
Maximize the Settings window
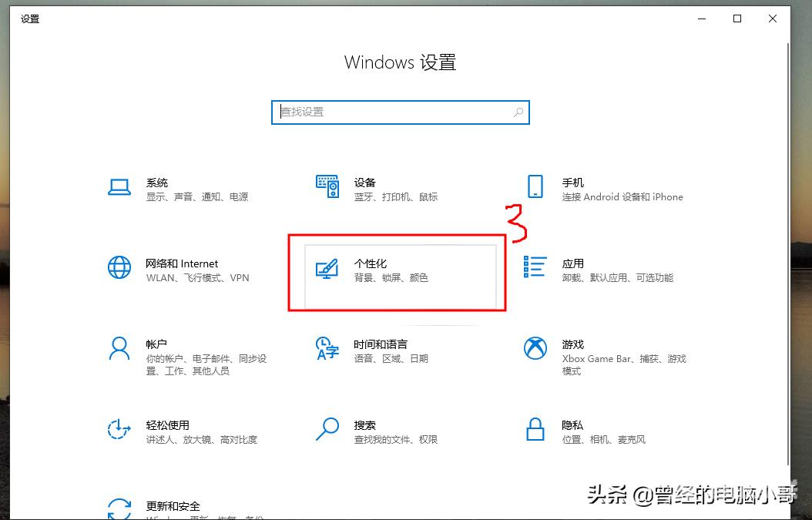click(737, 18)
